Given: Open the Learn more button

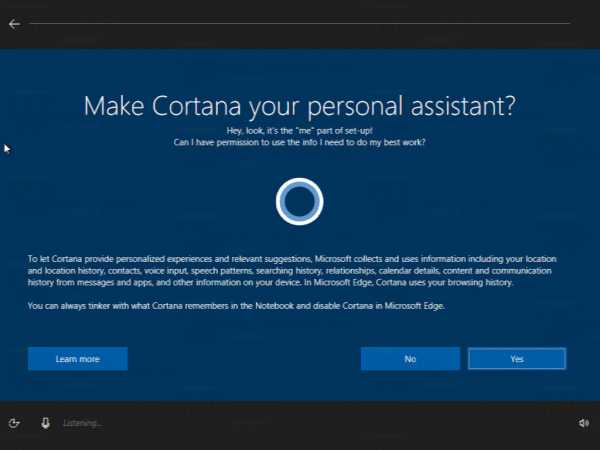Looking at the screenshot, I should [x=77, y=358].
